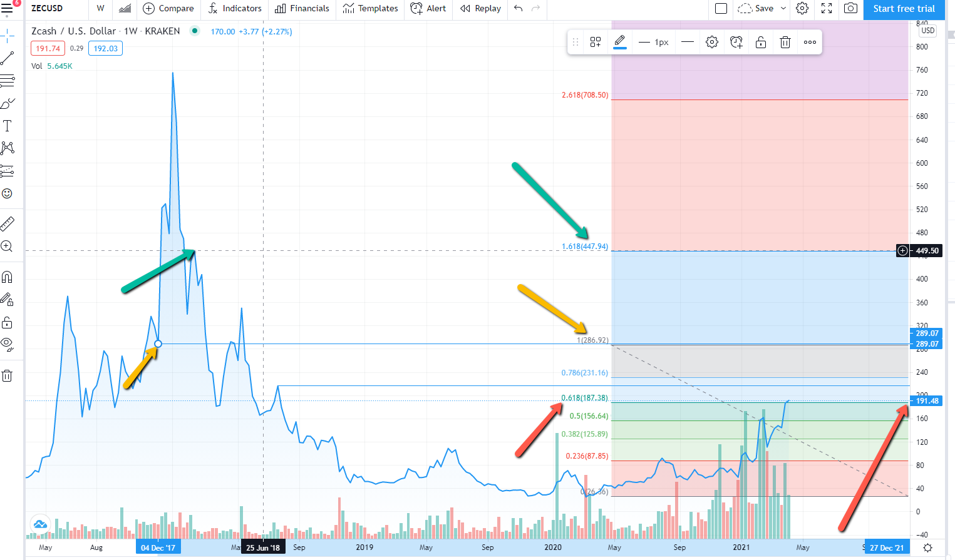Select the Fibonacci anchor point circle

click(158, 344)
